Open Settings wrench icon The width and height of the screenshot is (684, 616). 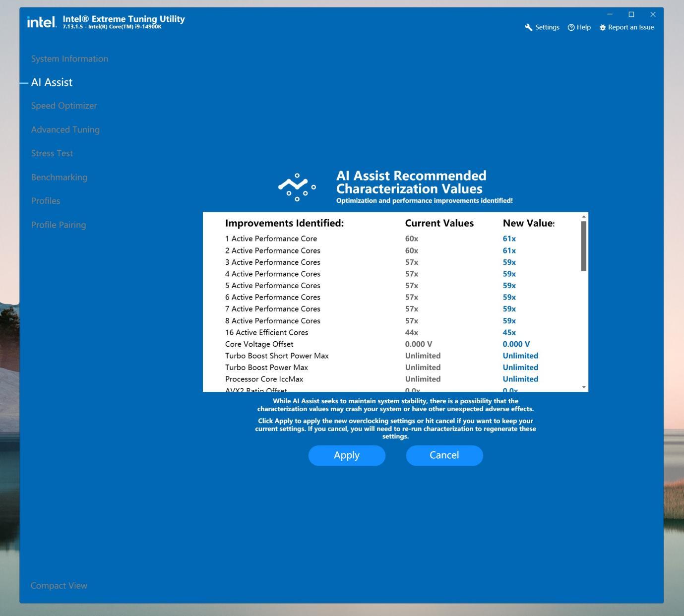529,27
